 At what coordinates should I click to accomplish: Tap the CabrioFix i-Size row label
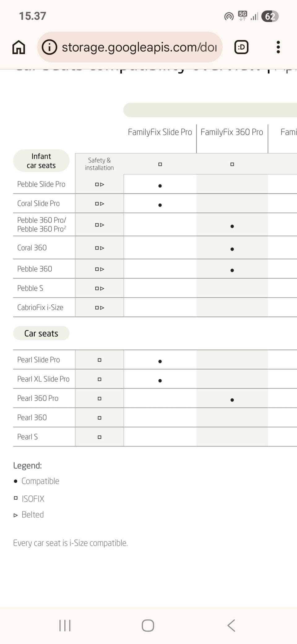[x=40, y=307]
